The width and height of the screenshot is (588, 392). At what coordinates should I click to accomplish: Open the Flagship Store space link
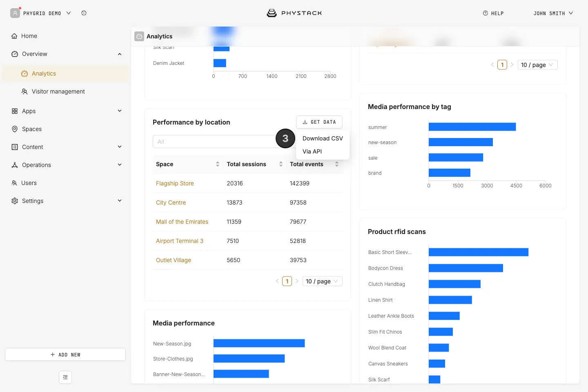coord(175,183)
